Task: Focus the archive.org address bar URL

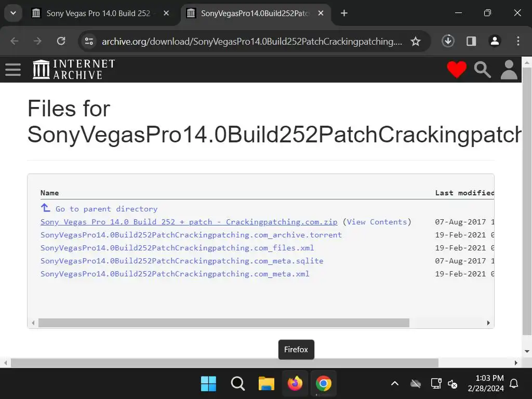Action: pyautogui.click(x=252, y=42)
